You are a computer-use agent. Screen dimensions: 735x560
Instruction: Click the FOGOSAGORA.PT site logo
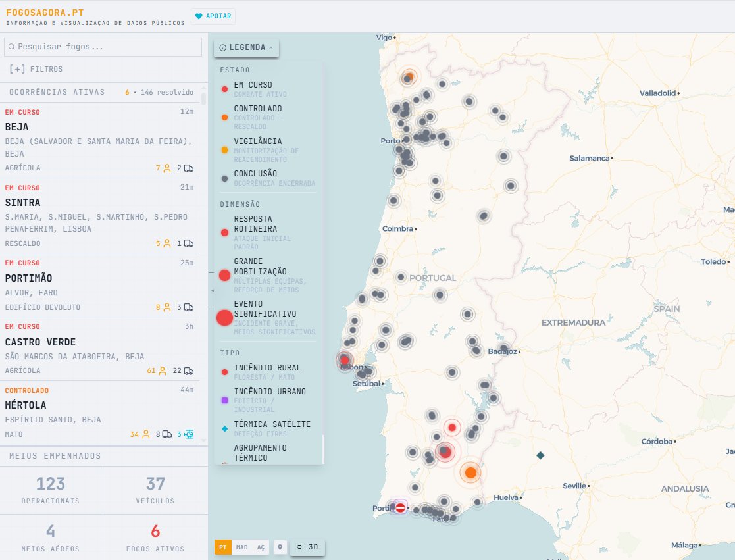coord(45,13)
